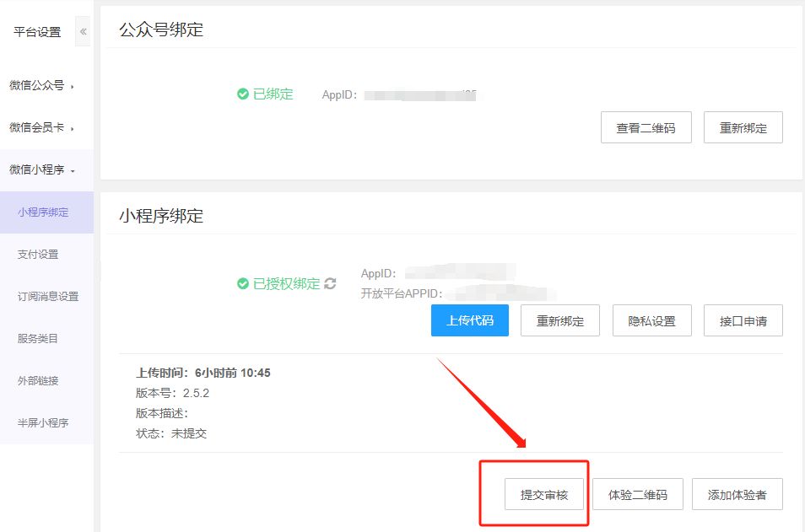Open 隐私设置 for the mini program

(x=652, y=320)
